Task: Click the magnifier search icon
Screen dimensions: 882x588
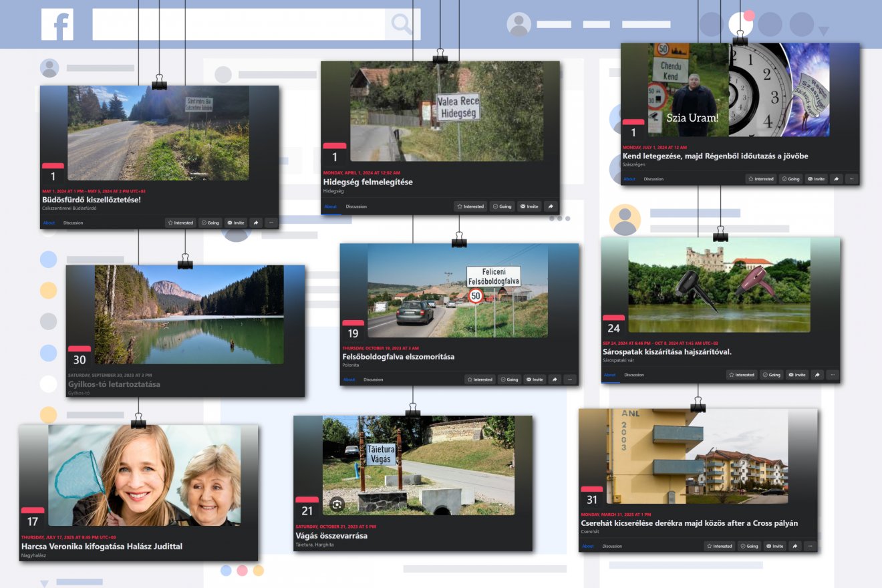Action: [x=402, y=25]
